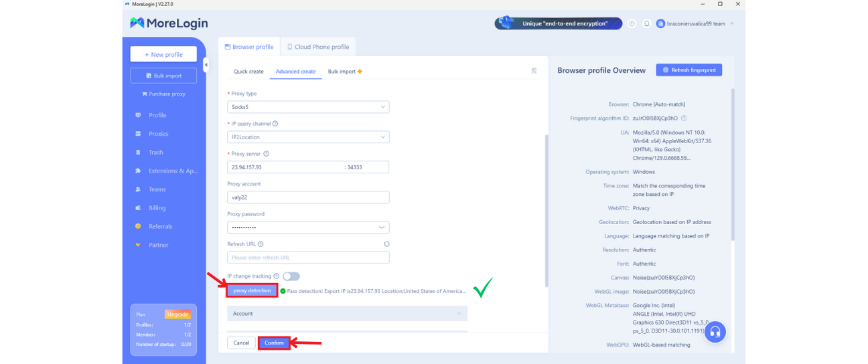The width and height of the screenshot is (868, 364).
Task: Click the proxy server IP field
Action: coord(285,167)
